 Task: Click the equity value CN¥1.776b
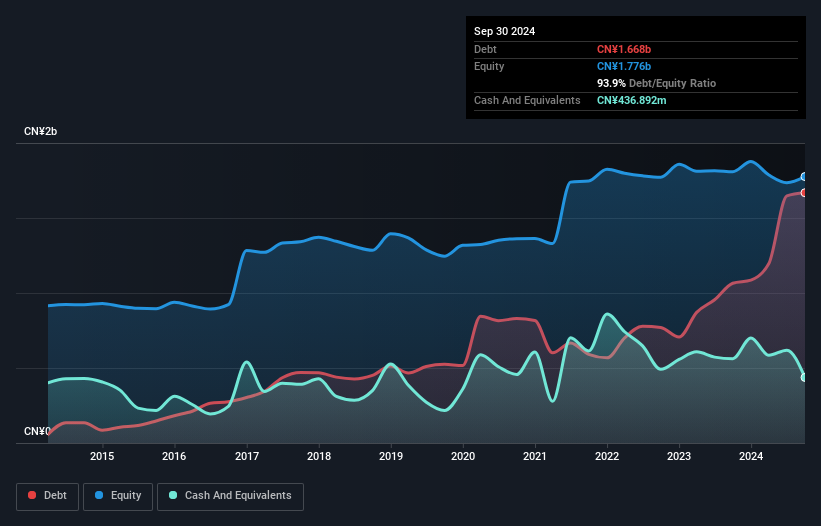pyautogui.click(x=624, y=66)
